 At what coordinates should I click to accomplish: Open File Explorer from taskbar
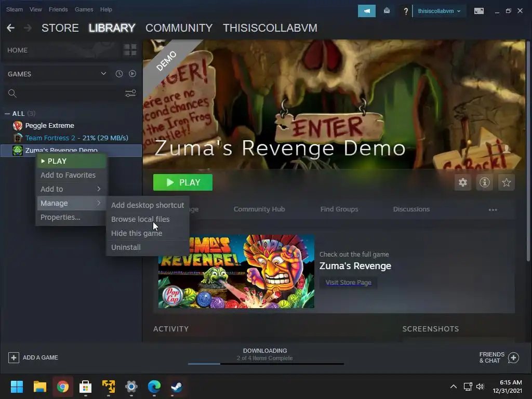pos(39,387)
